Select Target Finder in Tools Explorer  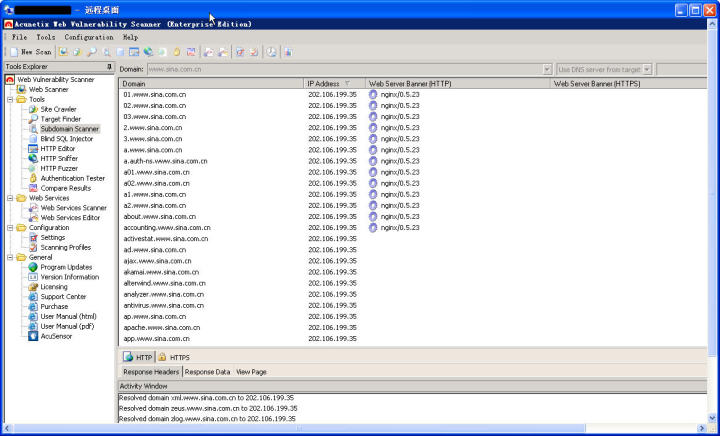click(60, 119)
